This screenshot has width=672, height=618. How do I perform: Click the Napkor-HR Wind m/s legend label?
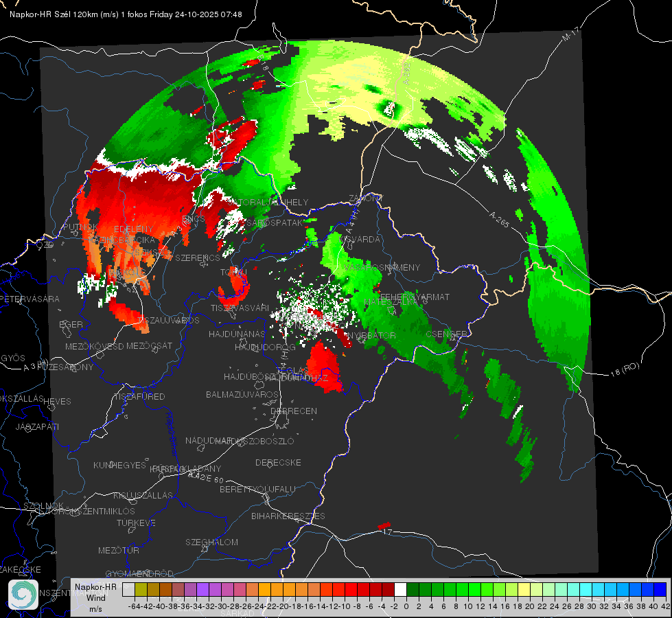pos(95,597)
